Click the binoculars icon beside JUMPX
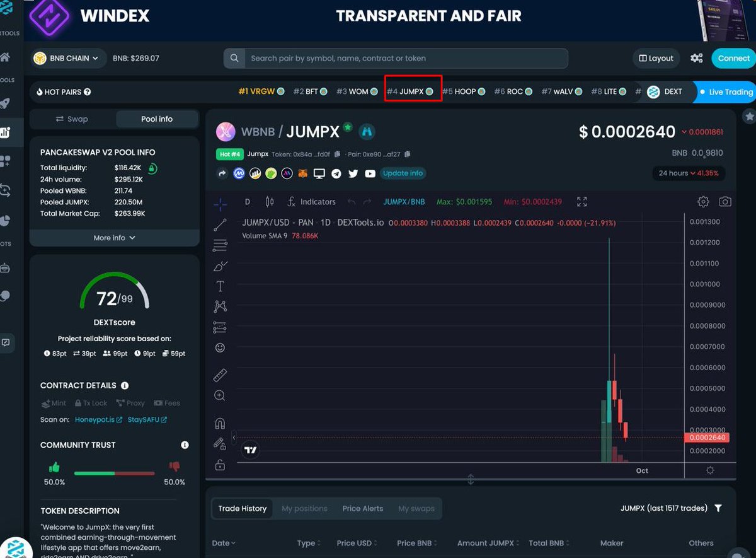756x558 pixels. pos(367,132)
